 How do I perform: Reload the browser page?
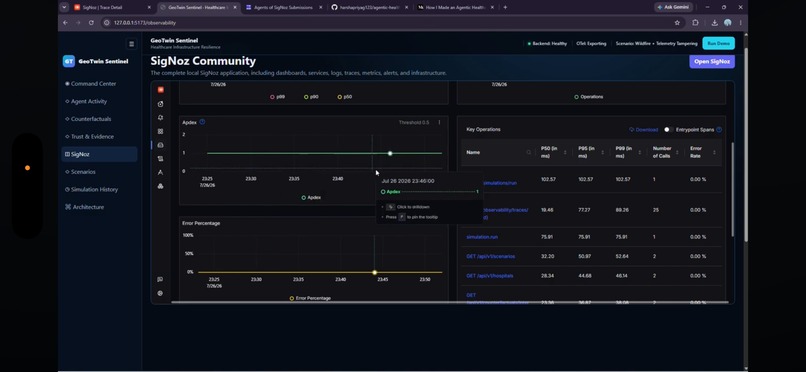tap(91, 23)
